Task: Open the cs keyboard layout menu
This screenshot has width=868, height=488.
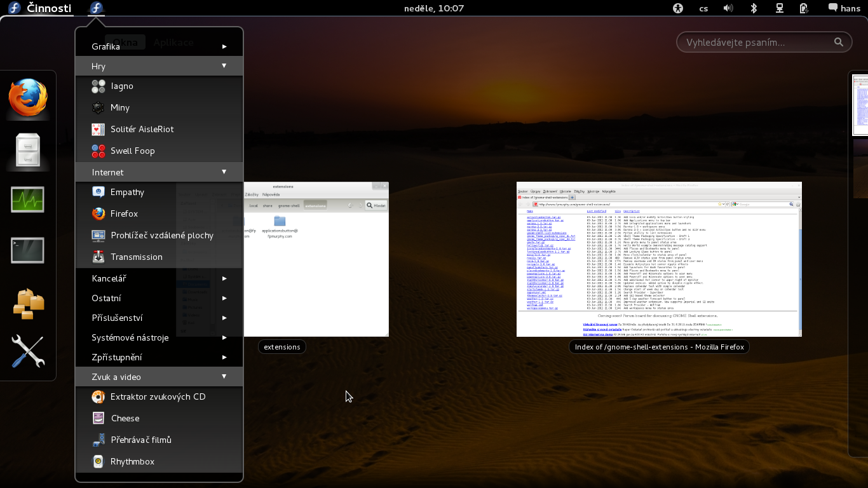Action: (703, 8)
